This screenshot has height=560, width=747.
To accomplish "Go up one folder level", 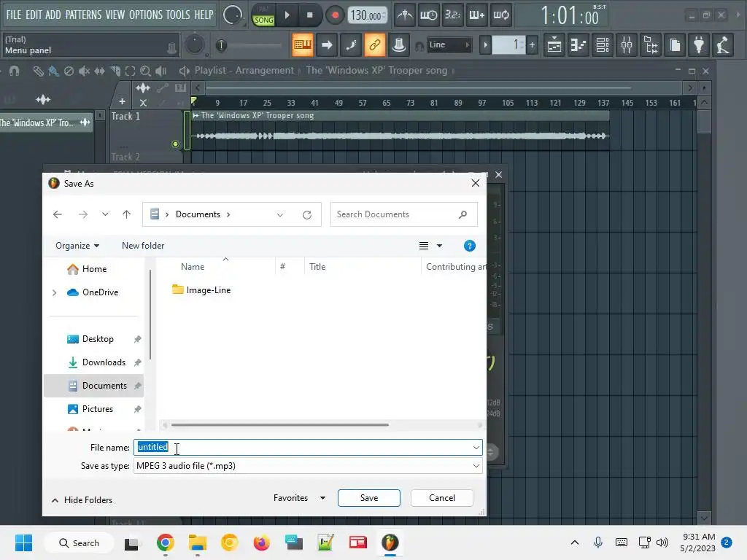I will 126,215.
